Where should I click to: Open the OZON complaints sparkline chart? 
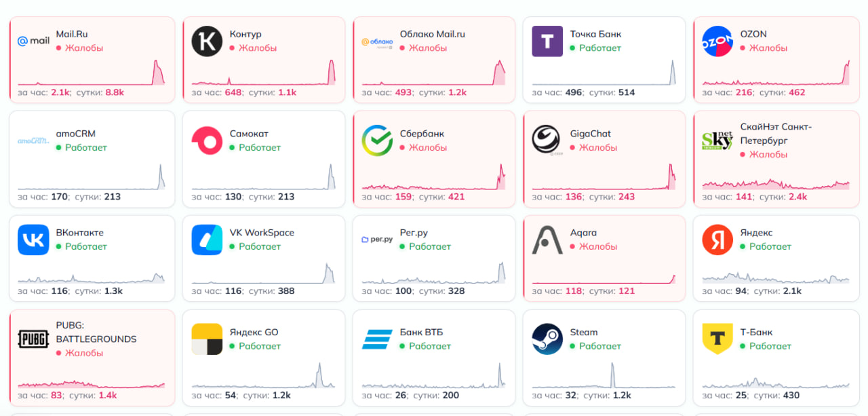coord(775,72)
